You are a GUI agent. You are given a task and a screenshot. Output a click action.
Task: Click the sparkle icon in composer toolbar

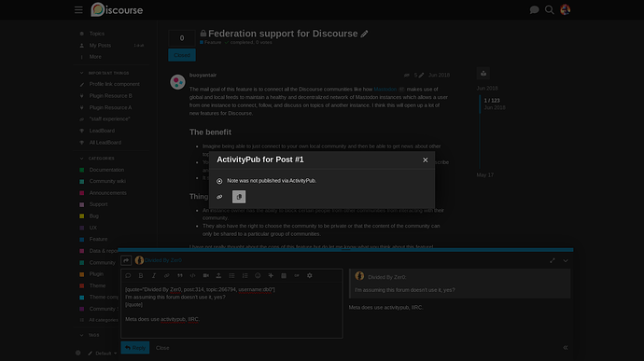click(271, 275)
